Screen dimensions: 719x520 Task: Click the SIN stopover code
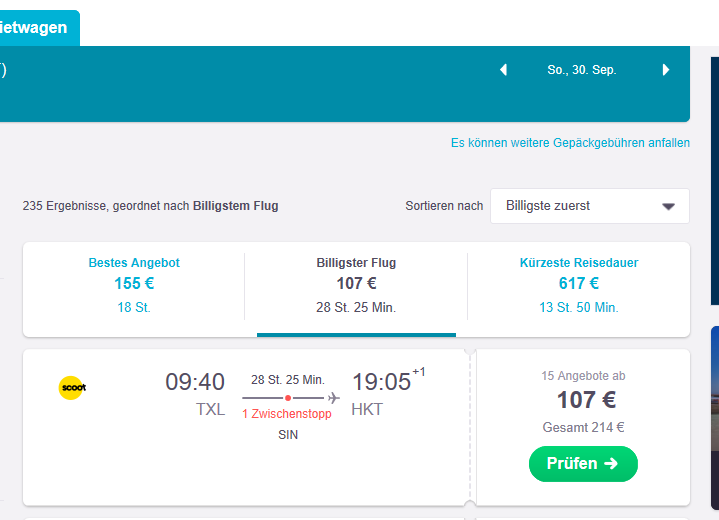pyautogui.click(x=288, y=435)
